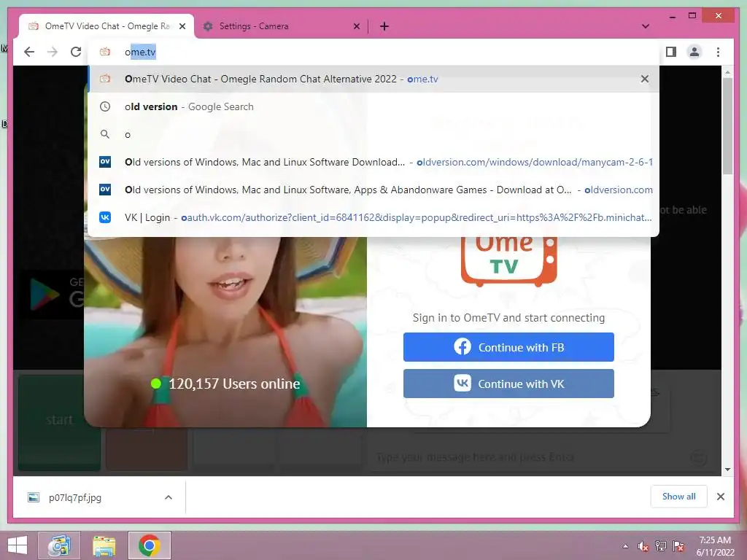Select the OmeTV Video Chat suggestion
Viewport: 747px width, 560px height.
pyautogui.click(x=373, y=79)
